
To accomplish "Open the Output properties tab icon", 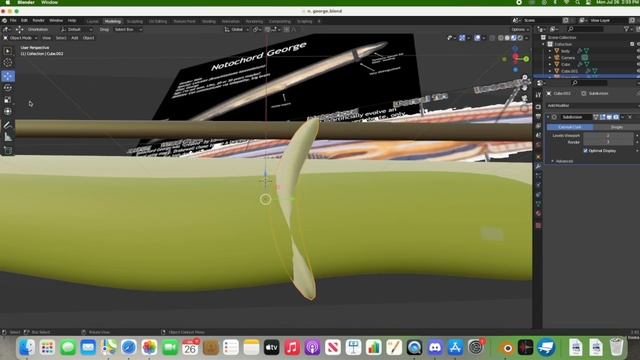I will point(538,117).
